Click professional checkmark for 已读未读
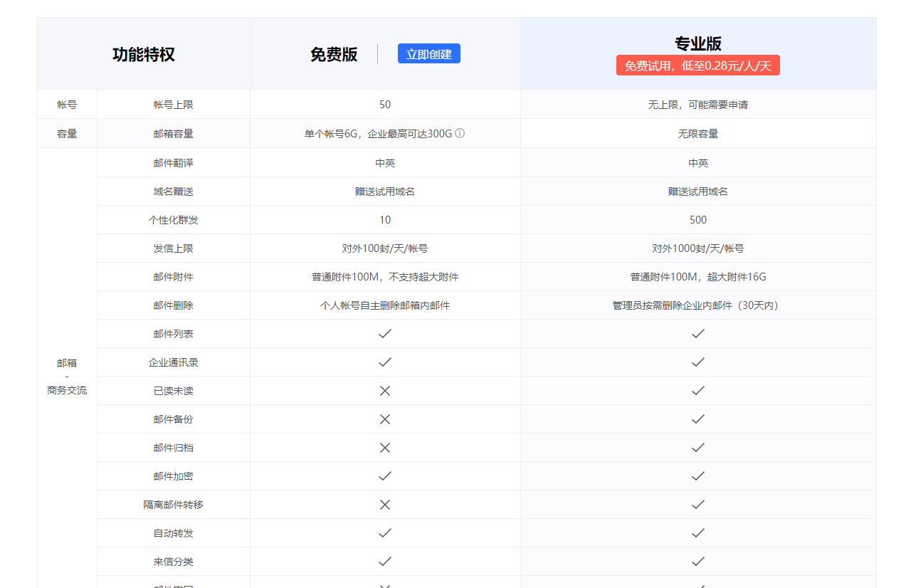Screen dimensions: 901x588 click(x=698, y=390)
